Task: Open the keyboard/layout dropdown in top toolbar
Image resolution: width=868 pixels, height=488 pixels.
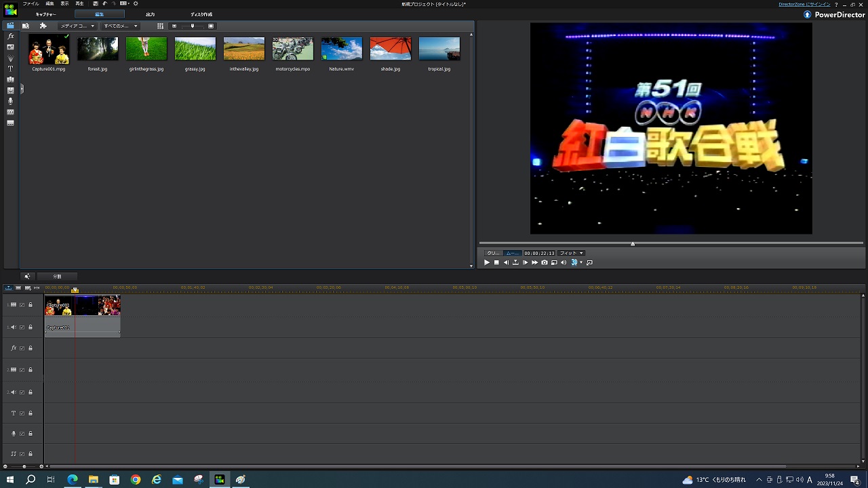Action: (124, 3)
